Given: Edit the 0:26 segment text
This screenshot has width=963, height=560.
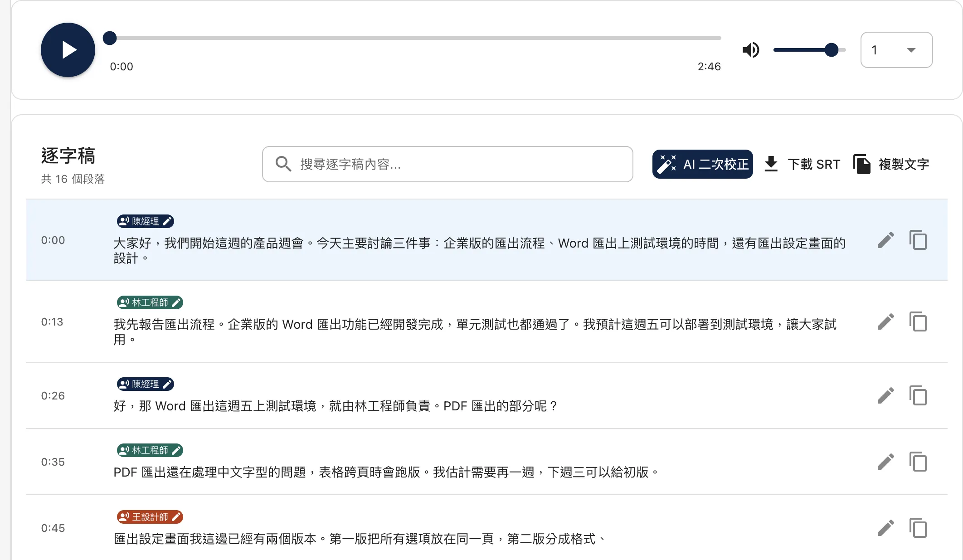Looking at the screenshot, I should pyautogui.click(x=885, y=396).
